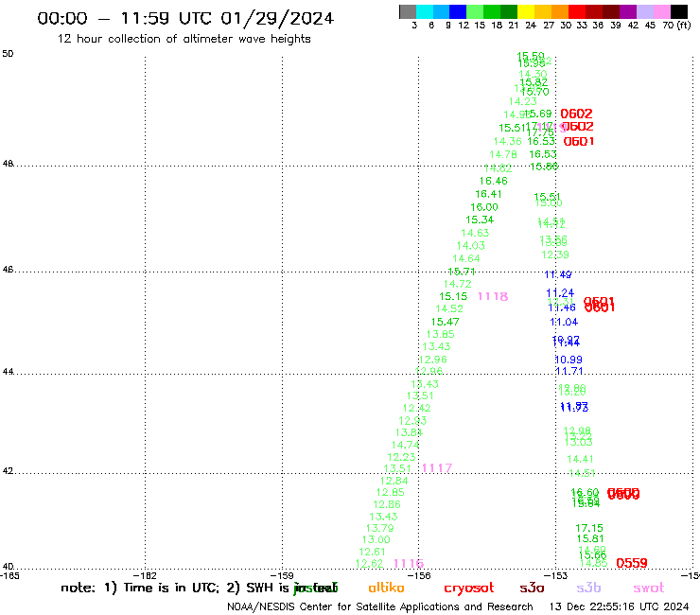Click the blue wave height value '10.99'

coord(569,360)
